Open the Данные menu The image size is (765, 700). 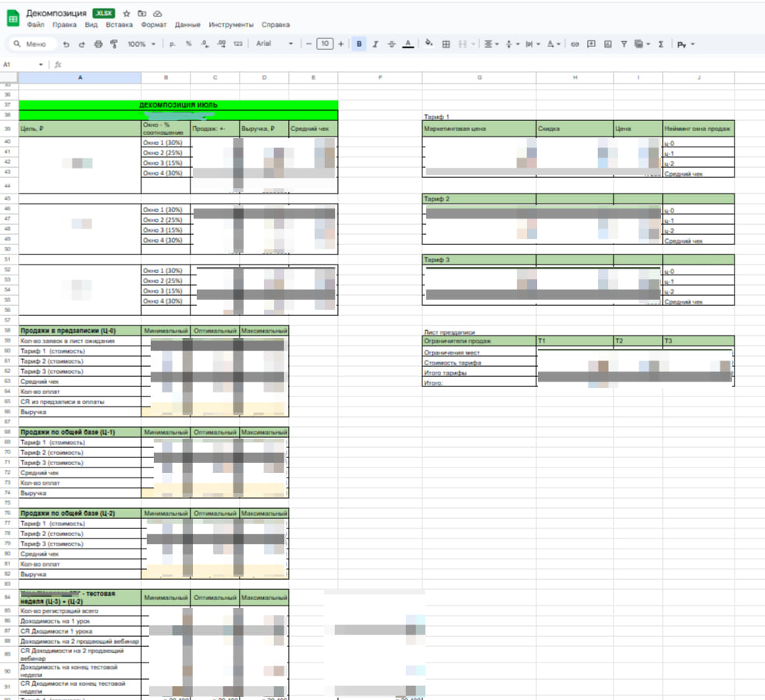point(187,25)
